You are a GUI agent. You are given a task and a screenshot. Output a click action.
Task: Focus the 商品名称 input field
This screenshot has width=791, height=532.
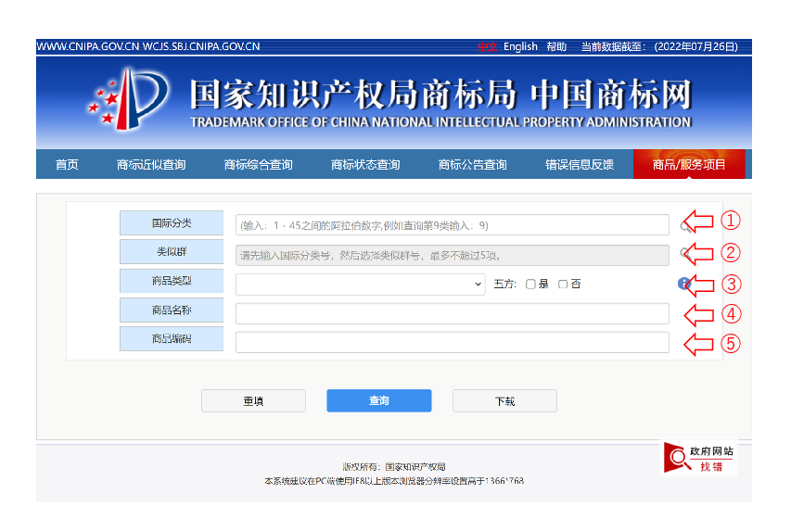tap(452, 313)
